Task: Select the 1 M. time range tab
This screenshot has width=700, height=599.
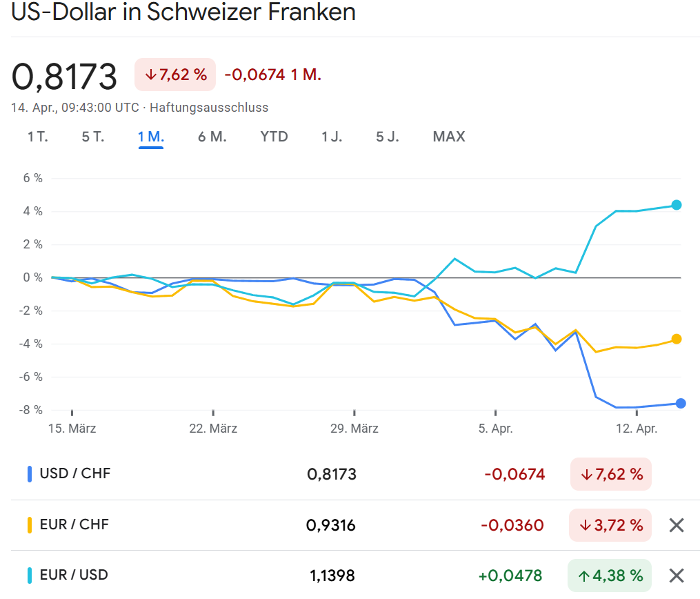Action: coord(150,137)
